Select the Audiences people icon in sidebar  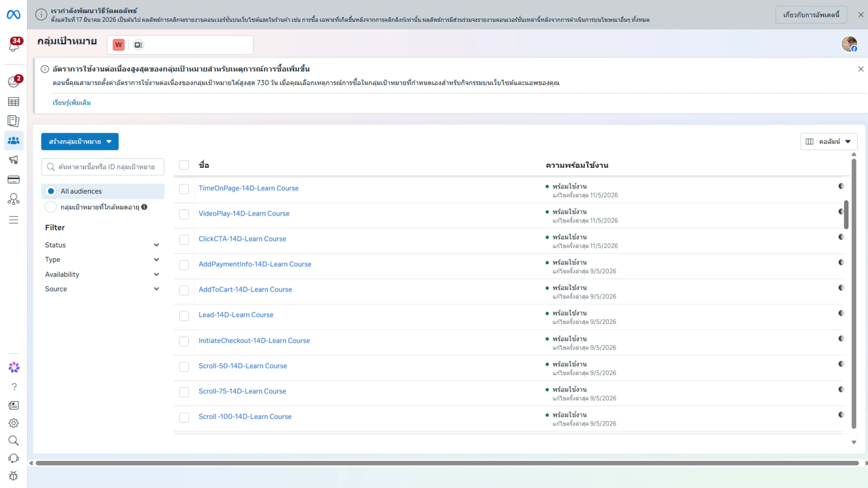pos(13,140)
